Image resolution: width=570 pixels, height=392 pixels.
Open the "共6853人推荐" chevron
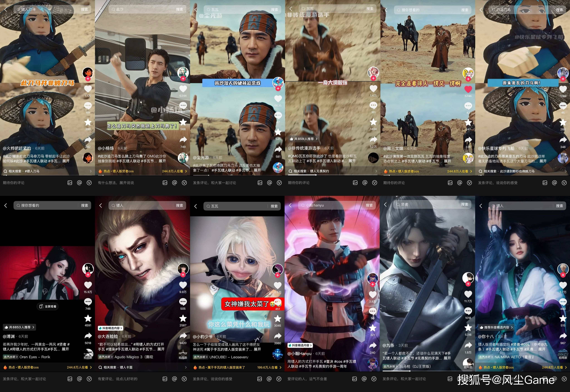[33, 327]
